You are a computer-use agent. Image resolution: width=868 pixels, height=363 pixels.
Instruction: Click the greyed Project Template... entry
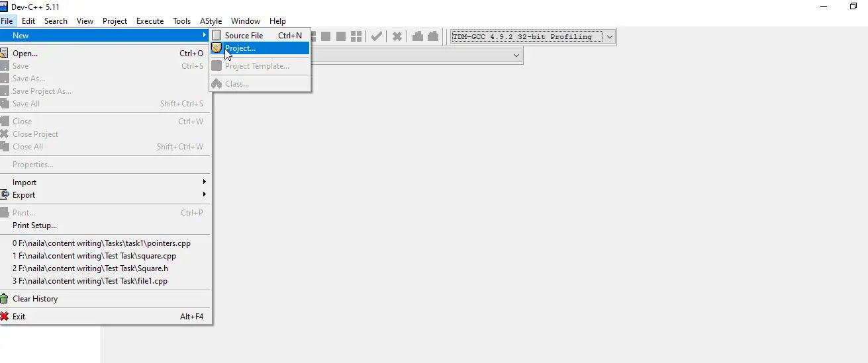click(x=260, y=66)
